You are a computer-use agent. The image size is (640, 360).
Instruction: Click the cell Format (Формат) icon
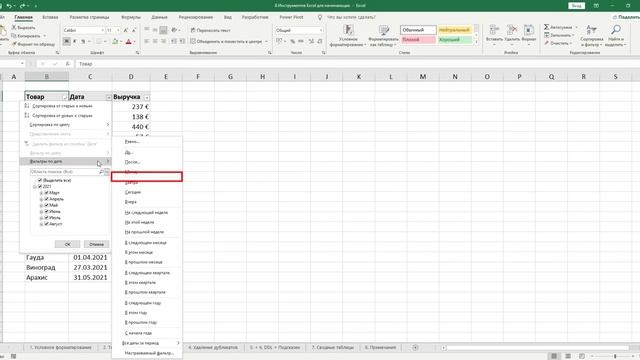pos(529,30)
